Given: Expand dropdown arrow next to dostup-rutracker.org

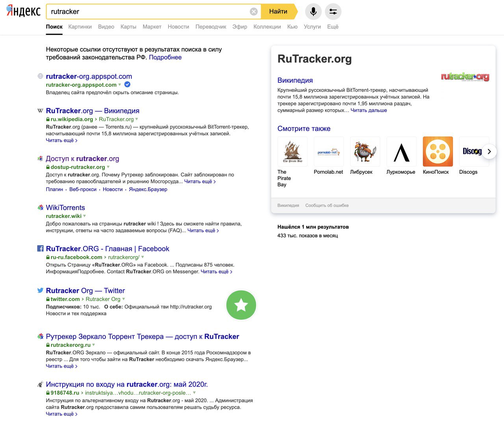Looking at the screenshot, I should click(x=108, y=167).
